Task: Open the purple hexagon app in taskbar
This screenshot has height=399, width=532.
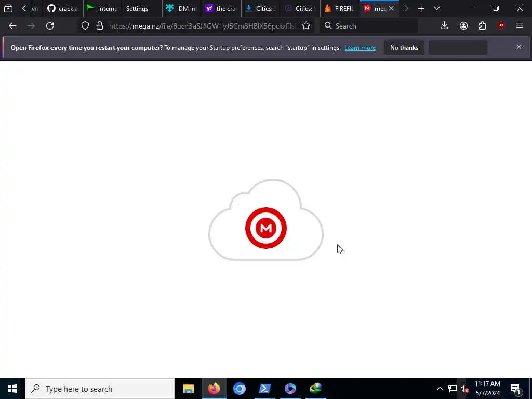Action: tap(290, 389)
